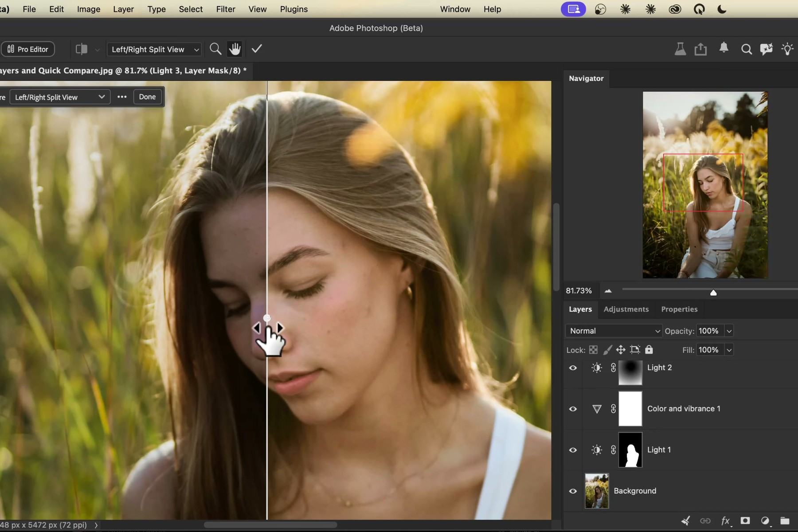Click the Fill value field
This screenshot has height=532, width=798.
click(x=710, y=350)
